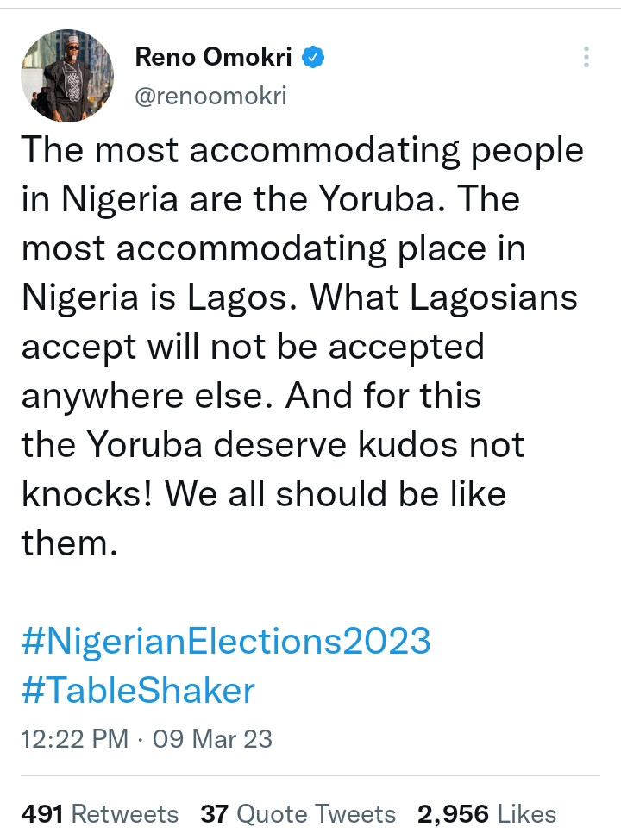
Task: Click the 12:22 PM timestamp
Action: pyautogui.click(x=75, y=739)
